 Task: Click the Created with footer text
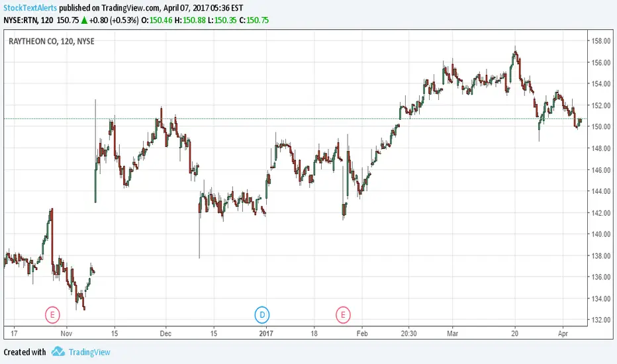pos(24,352)
